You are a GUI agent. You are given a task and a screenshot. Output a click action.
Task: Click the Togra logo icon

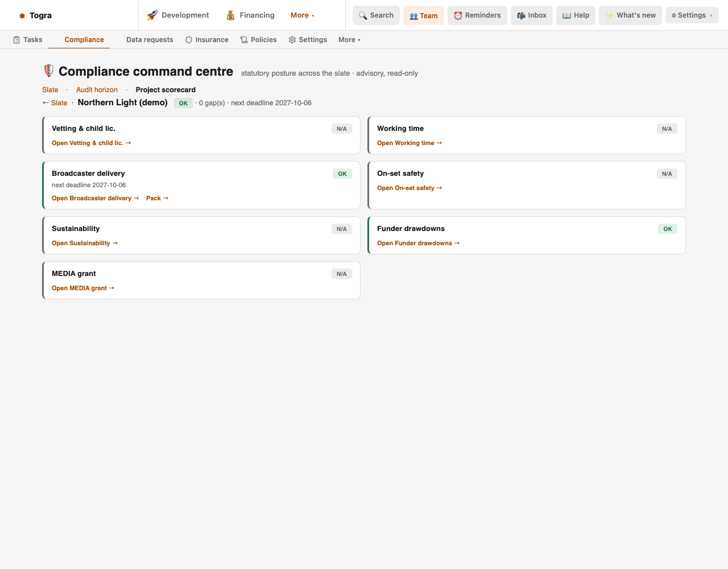[22, 16]
